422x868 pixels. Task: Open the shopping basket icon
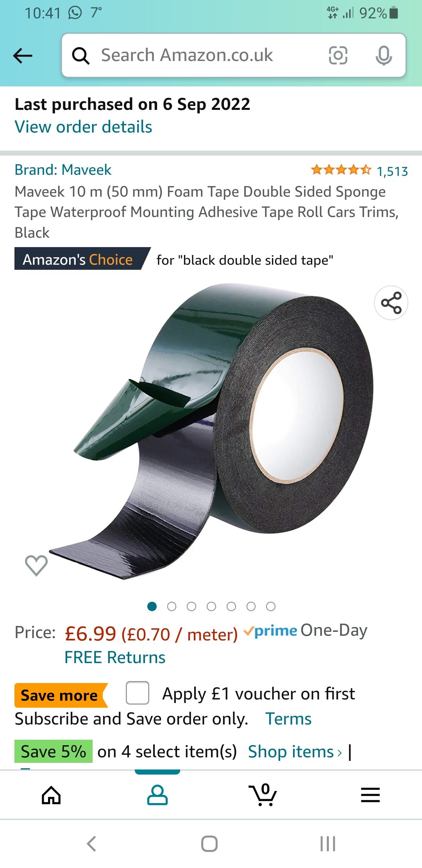click(263, 794)
